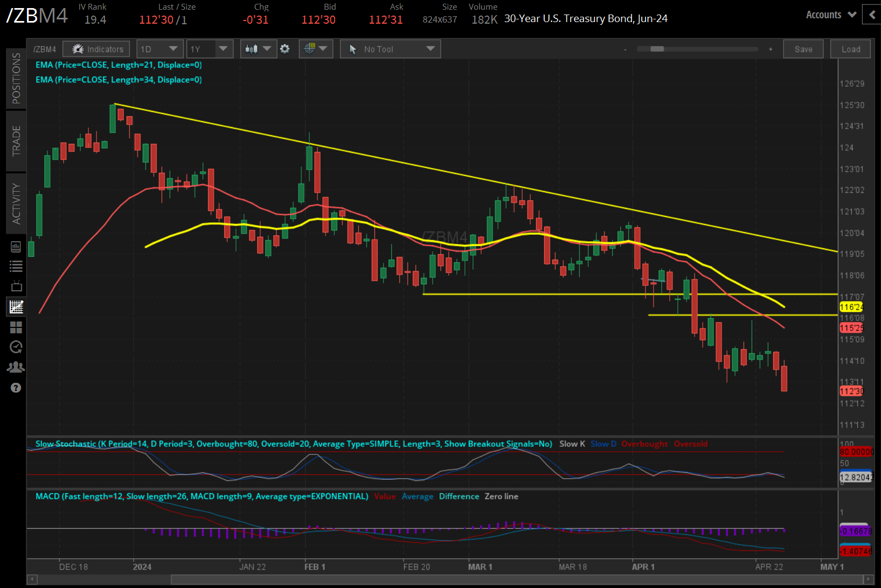The image size is (881, 588).
Task: Open the 1Y time range dropdown
Action: click(210, 49)
